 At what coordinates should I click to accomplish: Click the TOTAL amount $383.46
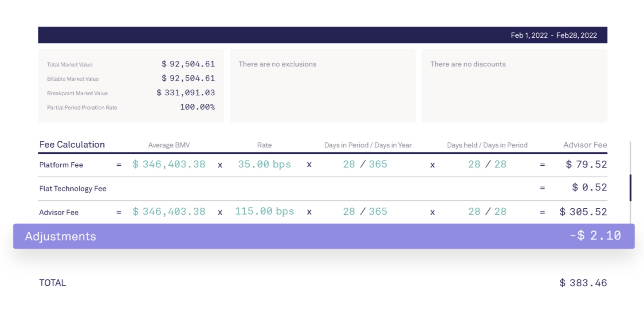pos(583,283)
